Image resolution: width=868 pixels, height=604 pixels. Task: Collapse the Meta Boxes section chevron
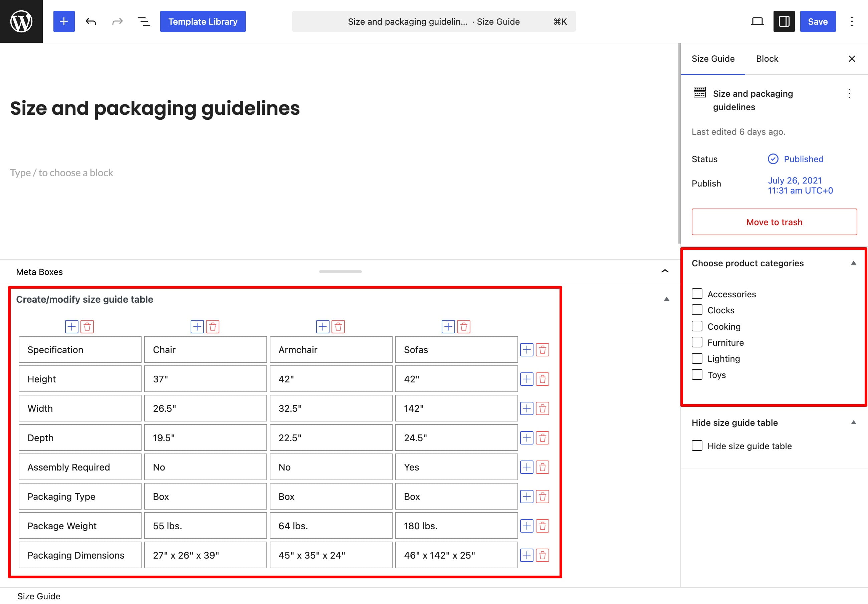[x=665, y=271]
